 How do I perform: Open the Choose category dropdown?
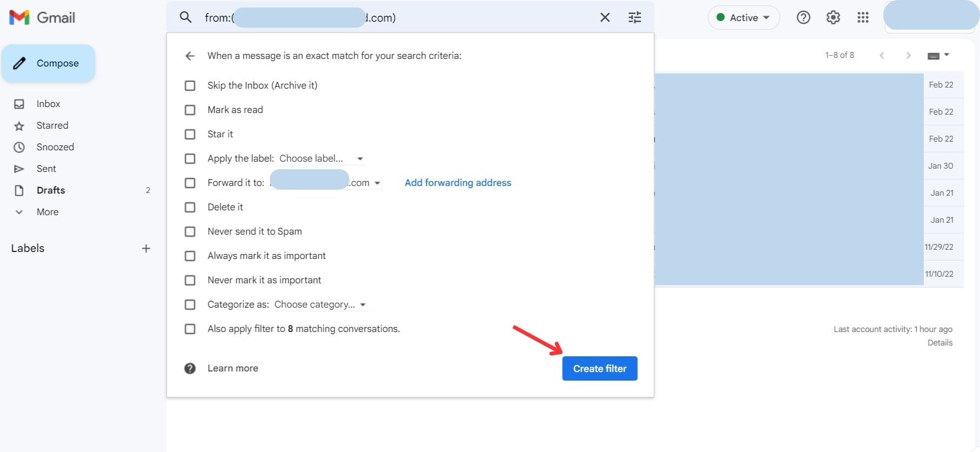click(321, 304)
